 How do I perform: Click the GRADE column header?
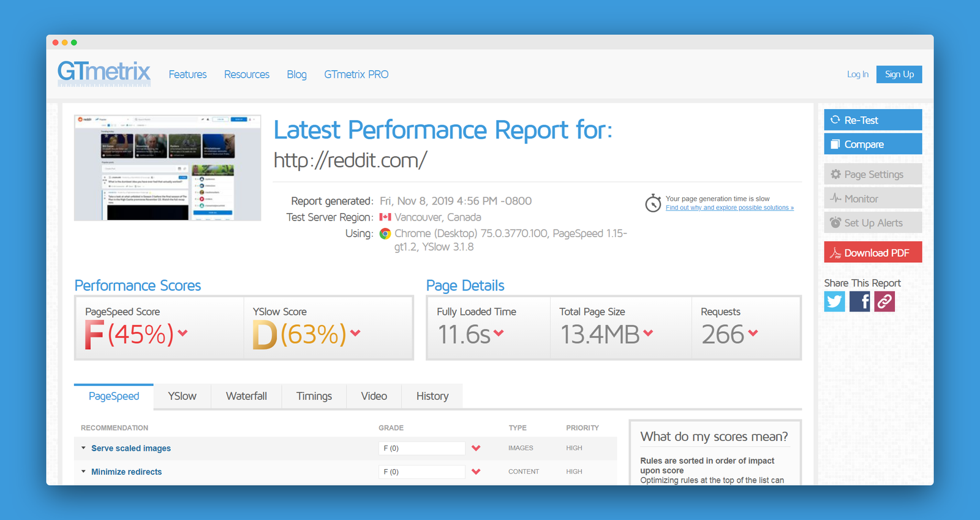[x=391, y=428]
